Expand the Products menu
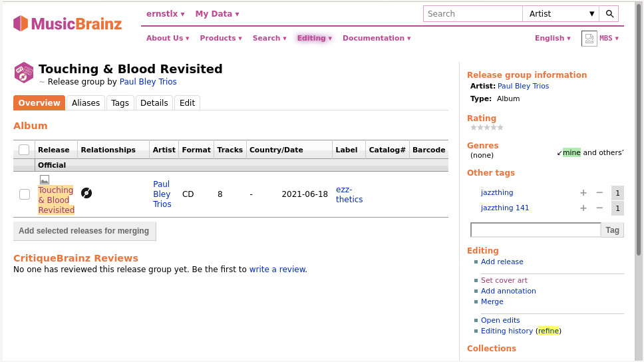Screen dimensions: 644x362 [x=221, y=38]
